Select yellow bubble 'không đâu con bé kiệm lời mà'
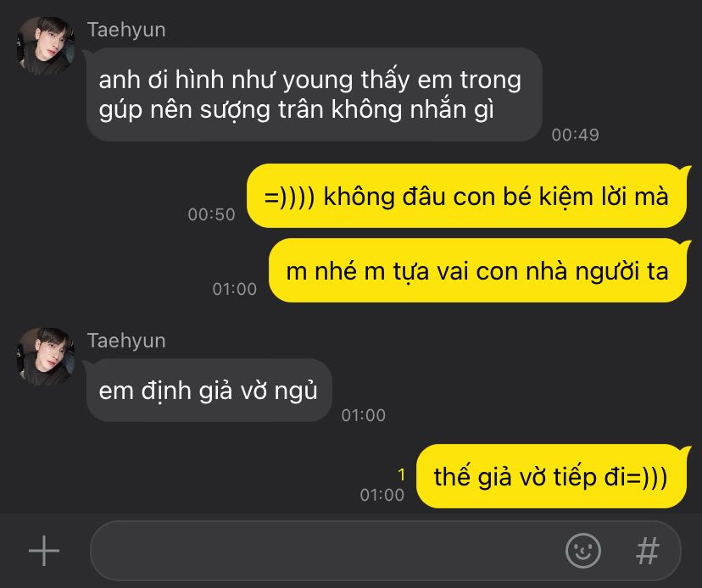The image size is (702, 588). [466, 196]
